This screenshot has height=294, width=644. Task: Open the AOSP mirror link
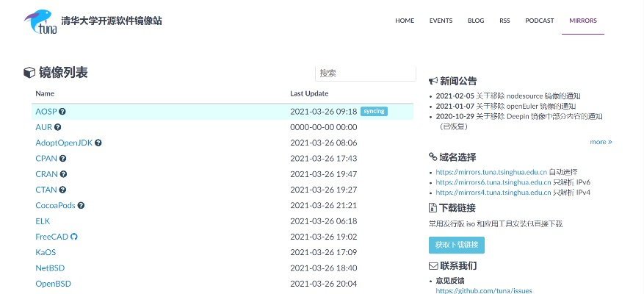(x=46, y=112)
